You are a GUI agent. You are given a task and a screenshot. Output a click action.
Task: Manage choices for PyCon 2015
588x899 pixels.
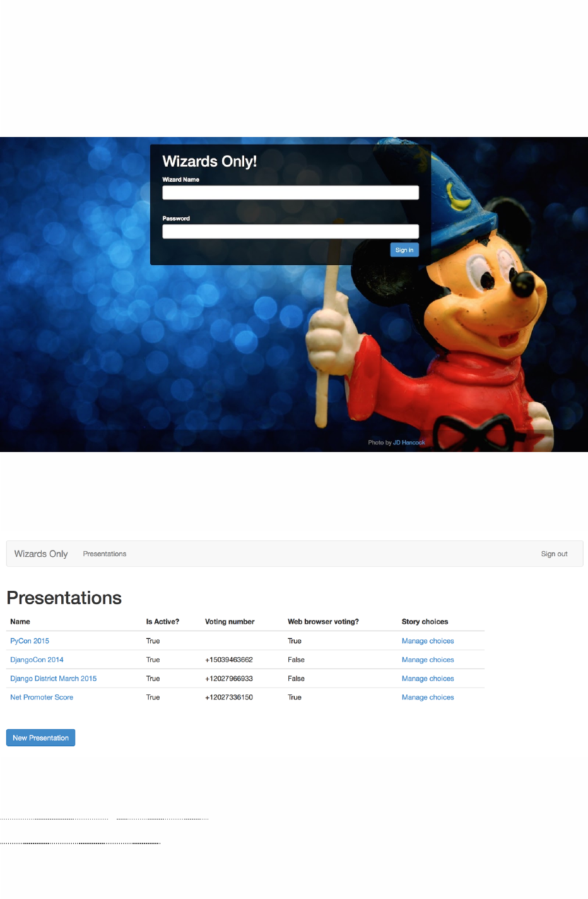pos(428,641)
